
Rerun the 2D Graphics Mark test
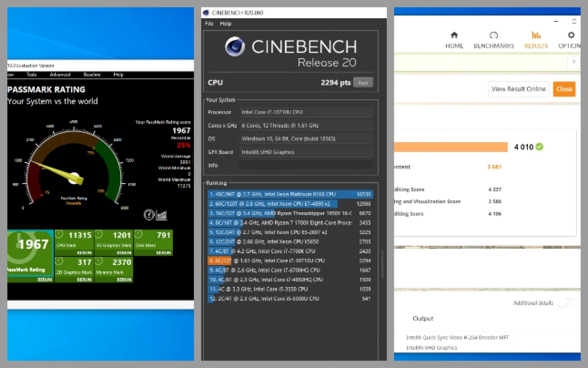[x=84, y=280]
